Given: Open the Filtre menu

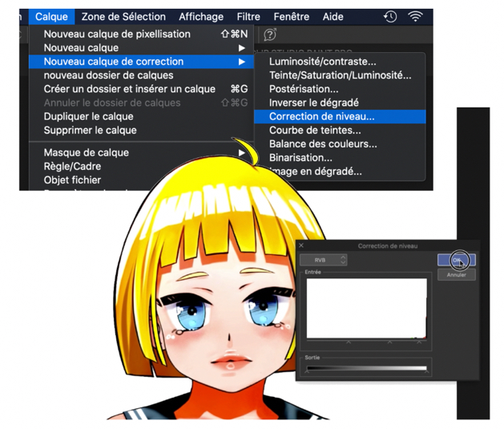Looking at the screenshot, I should tap(248, 17).
